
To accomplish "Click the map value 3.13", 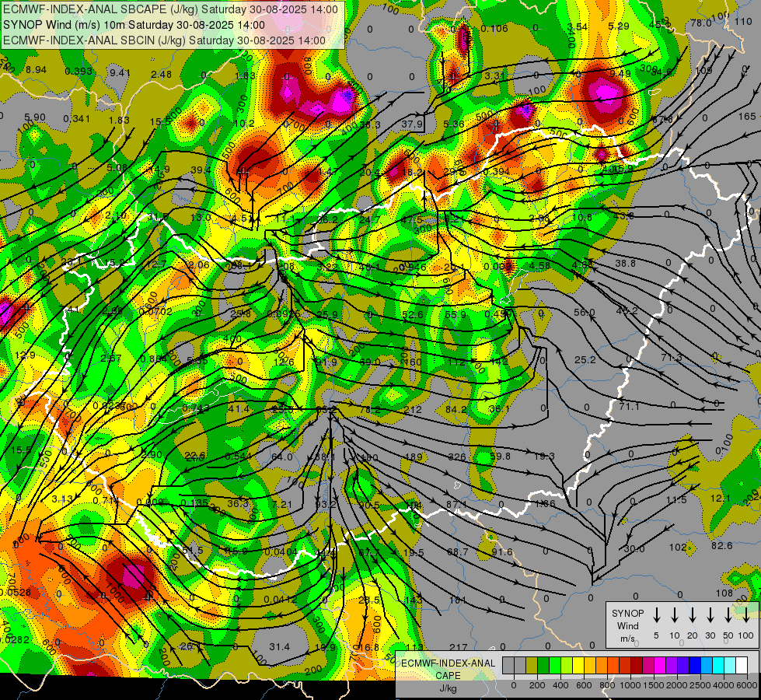I will point(62,499).
